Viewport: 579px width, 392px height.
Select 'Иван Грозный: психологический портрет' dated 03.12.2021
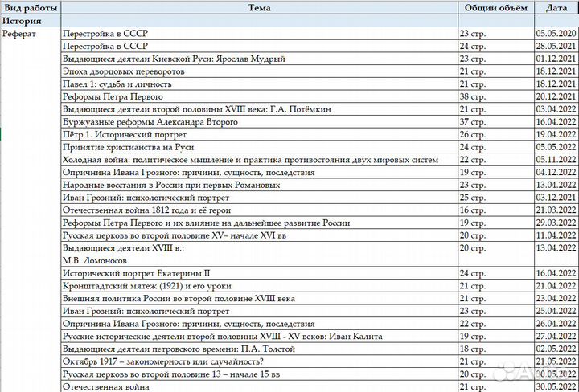pyautogui.click(x=259, y=198)
